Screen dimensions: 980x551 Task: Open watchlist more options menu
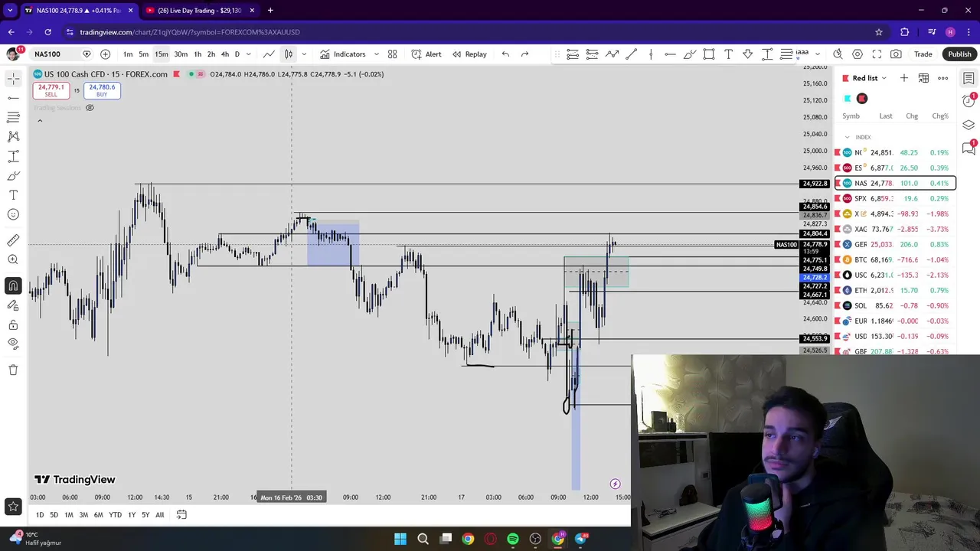tap(943, 78)
